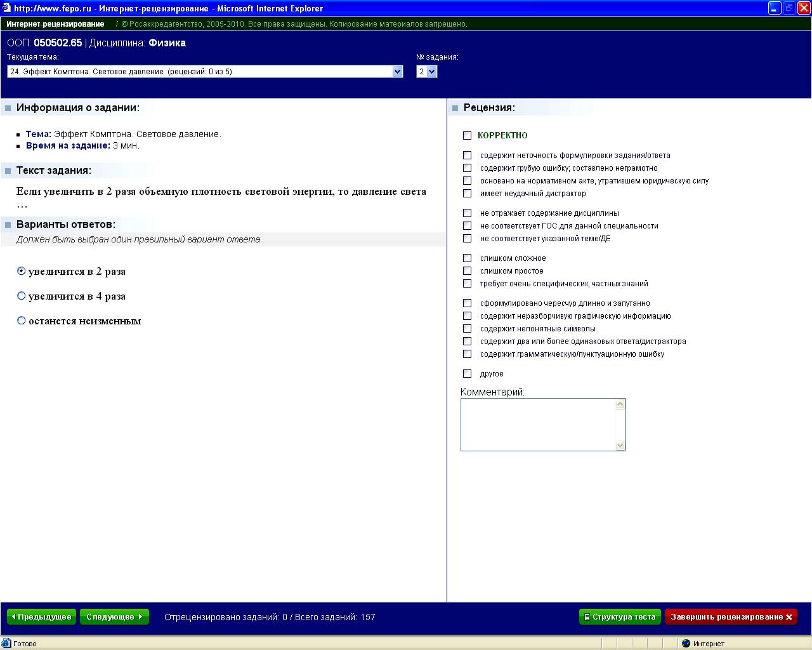Check 'содержит грубую ошибку; составлено неграмотно'

coord(468,168)
